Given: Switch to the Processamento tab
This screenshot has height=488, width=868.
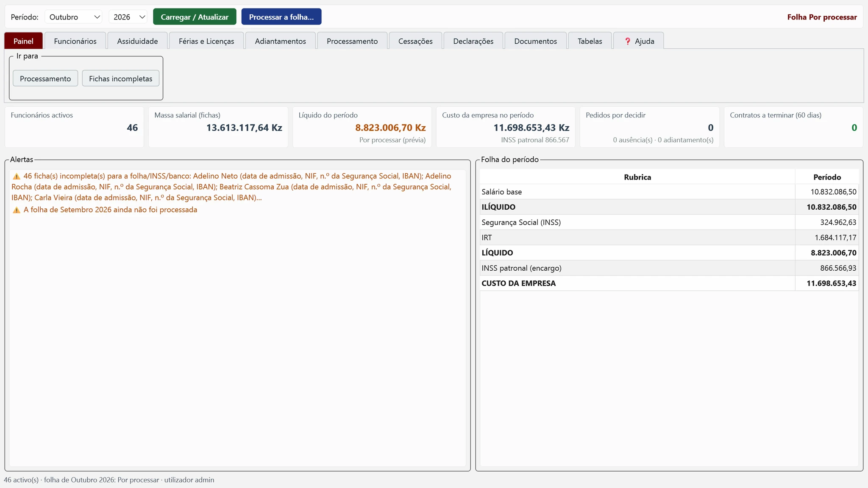Looking at the screenshot, I should tap(352, 41).
